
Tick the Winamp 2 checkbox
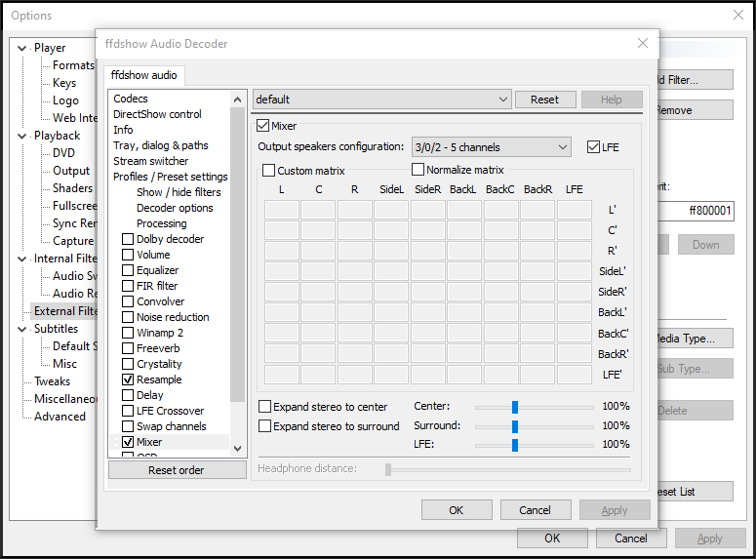coord(128,333)
